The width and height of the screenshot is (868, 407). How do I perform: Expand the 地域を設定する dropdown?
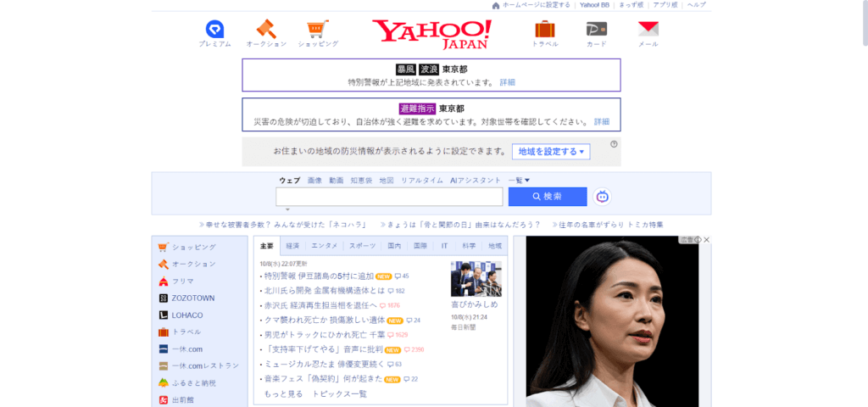(551, 152)
